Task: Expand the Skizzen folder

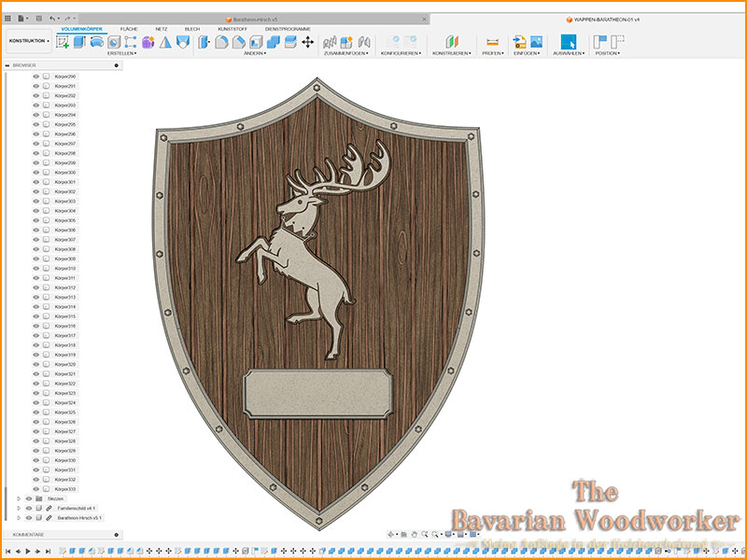Action: pos(19,498)
